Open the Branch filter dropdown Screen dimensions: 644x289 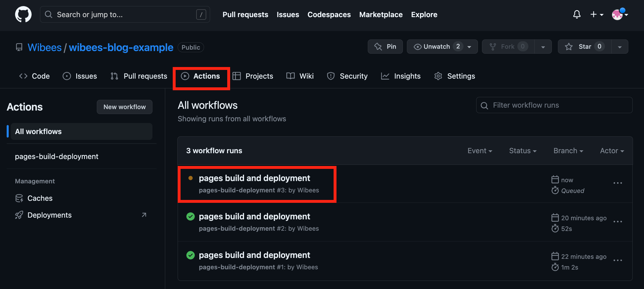pos(568,151)
